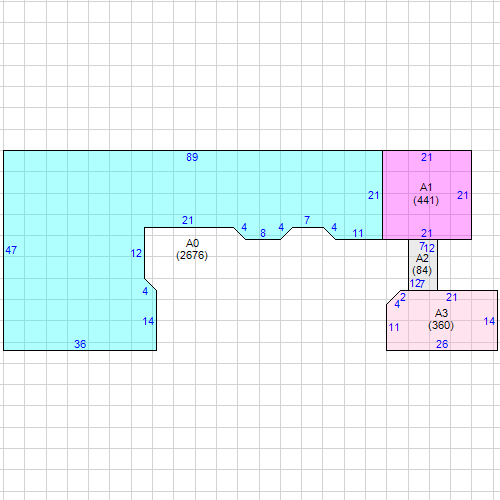Click the (441) area value
Screen dimensions: 500x500
coord(426,200)
